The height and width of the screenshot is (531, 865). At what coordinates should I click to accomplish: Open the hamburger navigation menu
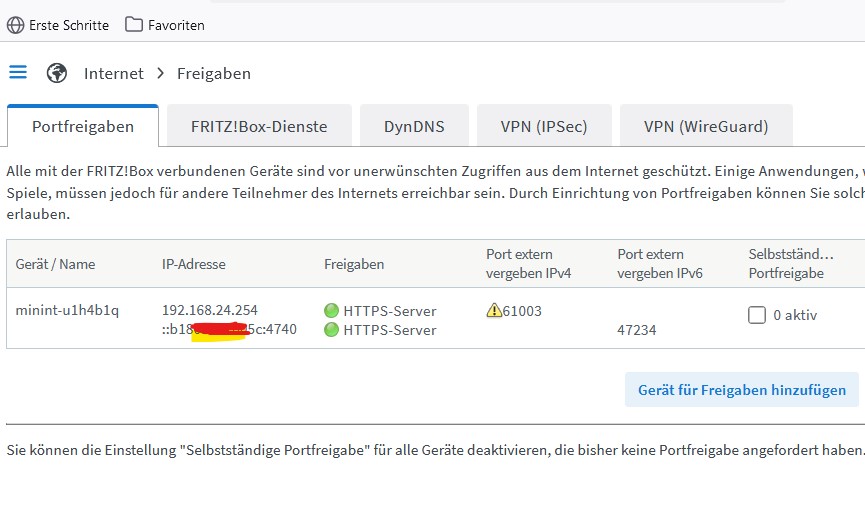(x=17, y=72)
